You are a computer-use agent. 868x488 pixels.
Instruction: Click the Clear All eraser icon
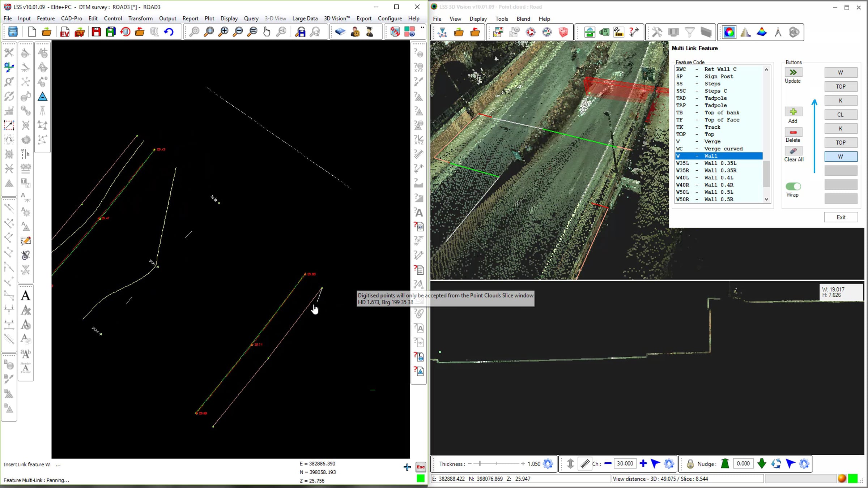[x=793, y=151]
